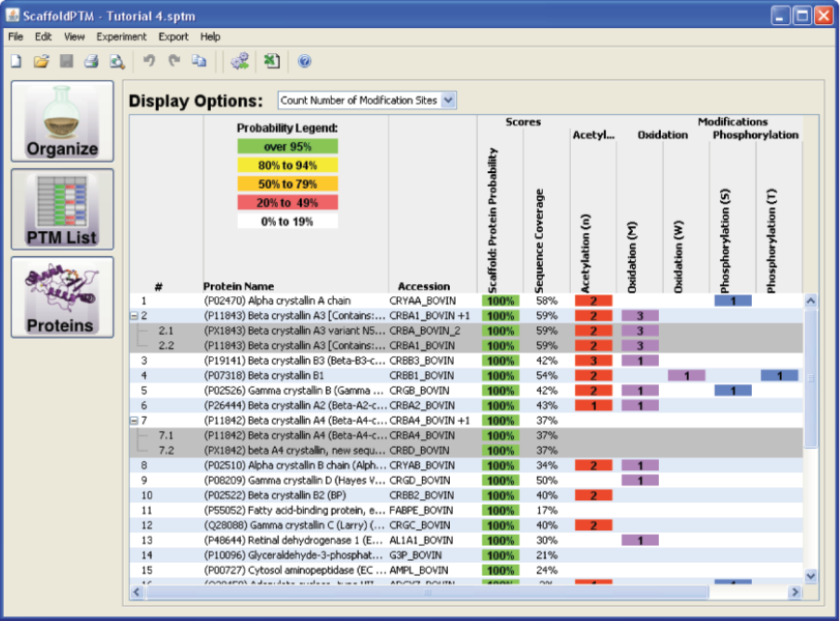Select sub-row 2.1 CRBA_BOVIN_2
840x621 pixels.
point(466,331)
